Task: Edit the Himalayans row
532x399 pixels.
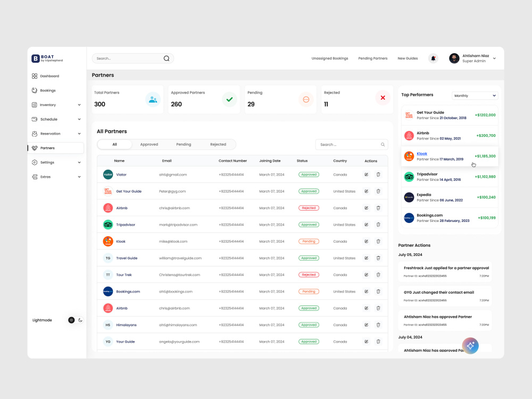Action: pos(367,325)
